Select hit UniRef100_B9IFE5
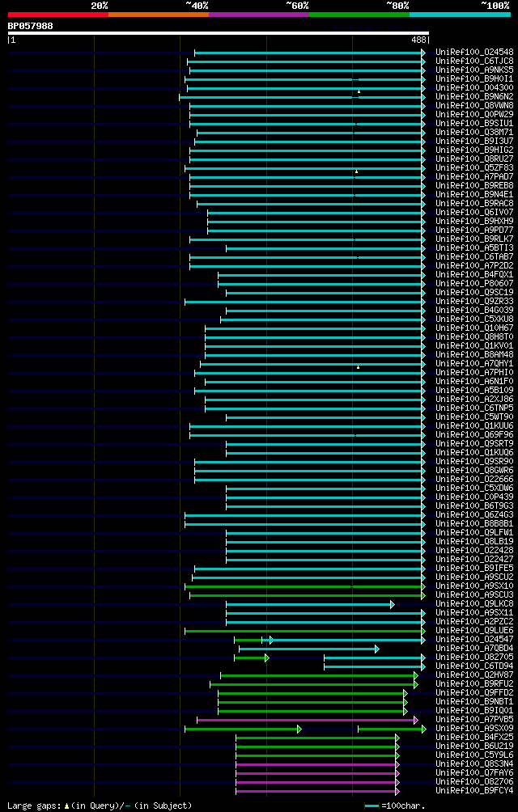 click(x=474, y=568)
